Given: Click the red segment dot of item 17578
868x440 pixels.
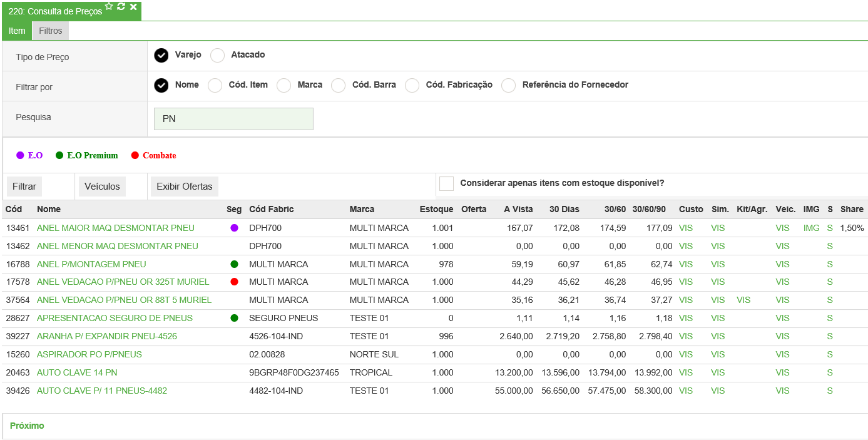Looking at the screenshot, I should click(x=234, y=282).
